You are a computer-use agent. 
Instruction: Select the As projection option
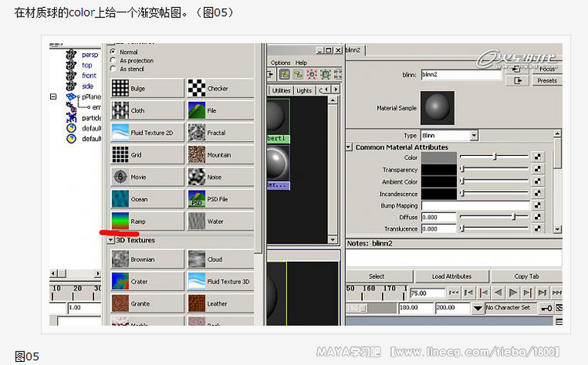coord(113,60)
